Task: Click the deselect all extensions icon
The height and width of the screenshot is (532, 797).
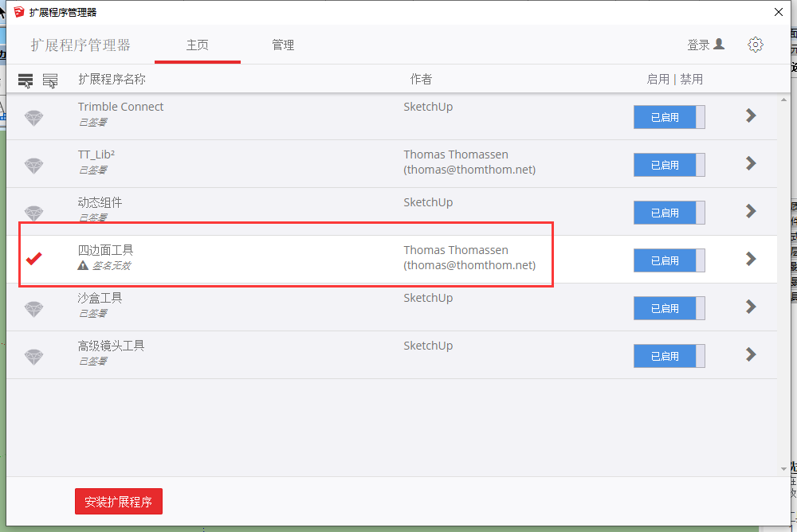Action: pos(49,80)
